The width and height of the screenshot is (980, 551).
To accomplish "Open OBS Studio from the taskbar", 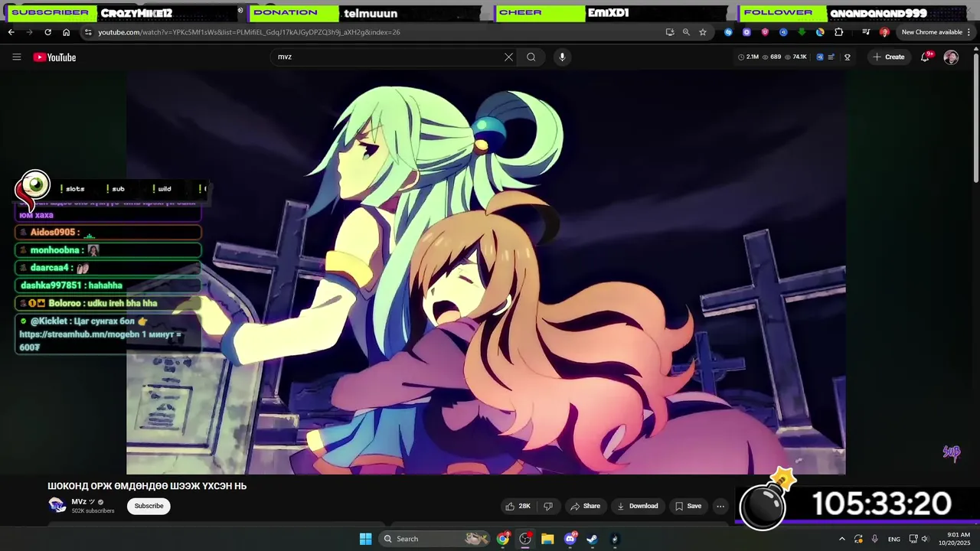I will tap(525, 539).
